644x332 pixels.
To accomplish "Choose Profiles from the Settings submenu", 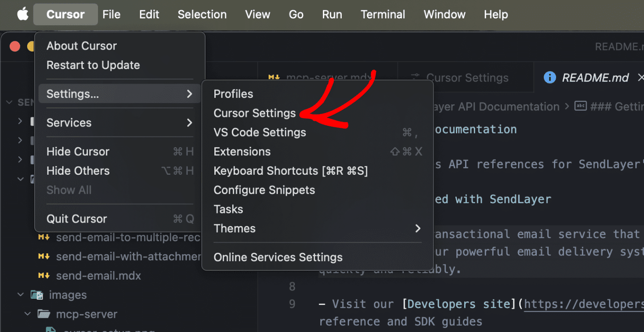I will coord(233,93).
